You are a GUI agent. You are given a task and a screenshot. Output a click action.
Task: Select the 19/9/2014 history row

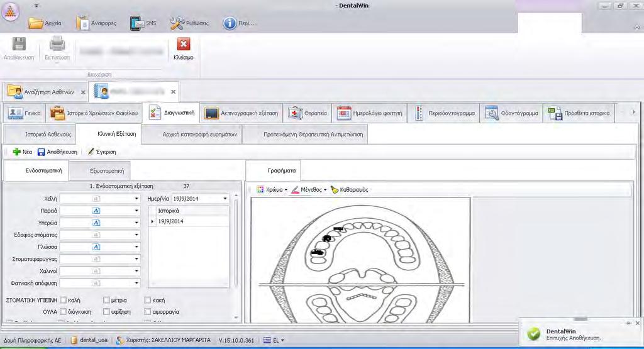click(x=188, y=221)
